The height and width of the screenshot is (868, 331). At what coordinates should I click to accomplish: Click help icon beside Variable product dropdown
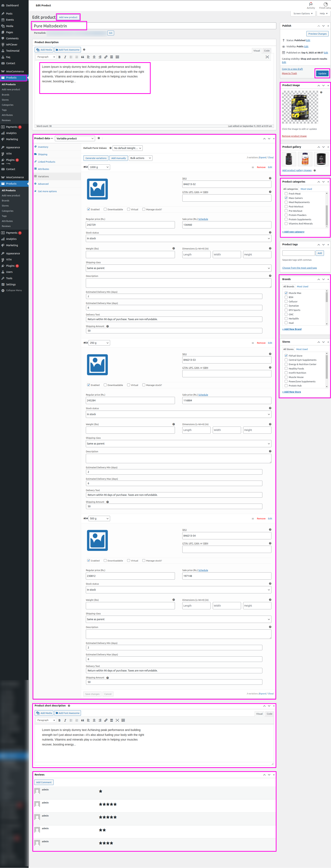(x=99, y=138)
